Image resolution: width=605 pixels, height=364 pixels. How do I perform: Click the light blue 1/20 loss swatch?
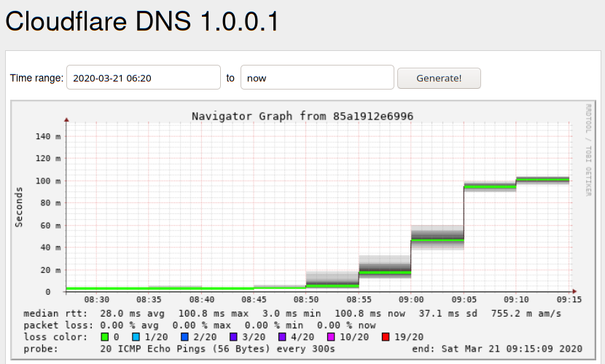click(136, 337)
